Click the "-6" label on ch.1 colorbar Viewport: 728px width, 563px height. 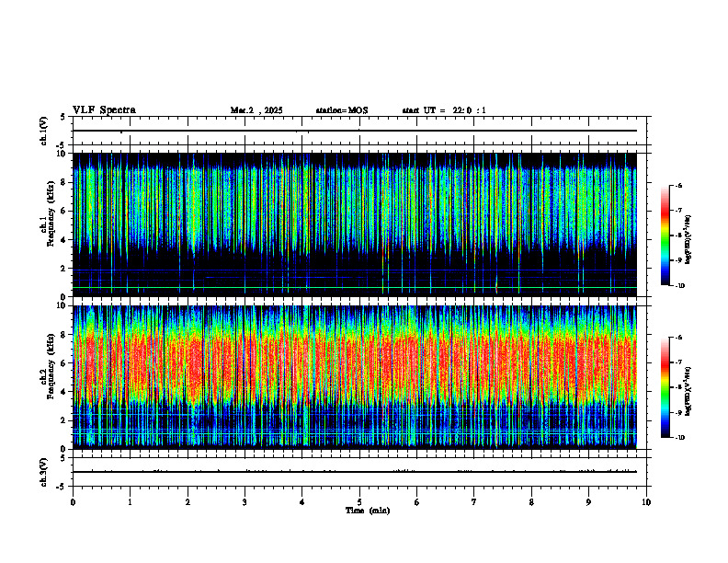point(678,186)
